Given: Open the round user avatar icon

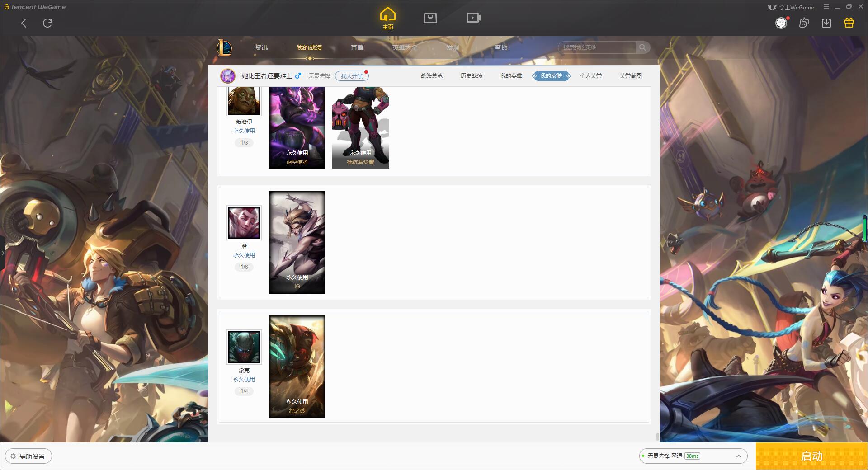Looking at the screenshot, I should click(x=781, y=23).
